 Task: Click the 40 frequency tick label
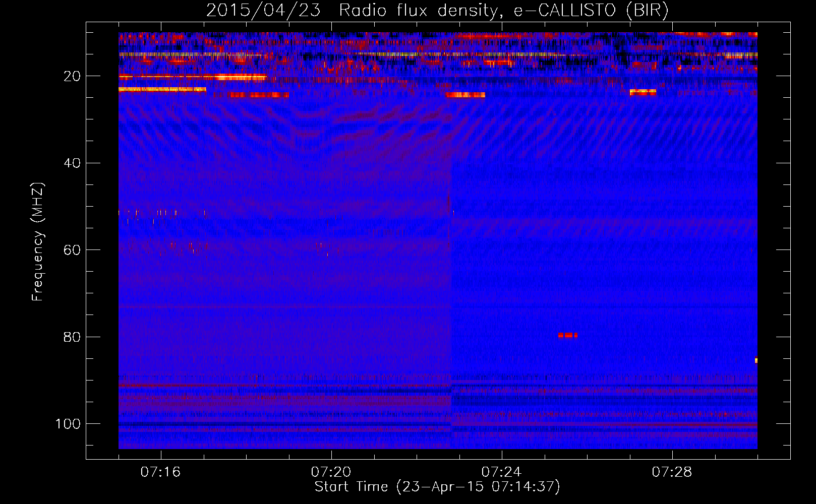click(x=72, y=163)
